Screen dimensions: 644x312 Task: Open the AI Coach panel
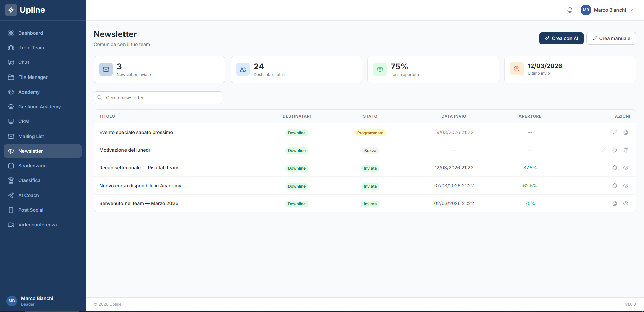tap(28, 195)
